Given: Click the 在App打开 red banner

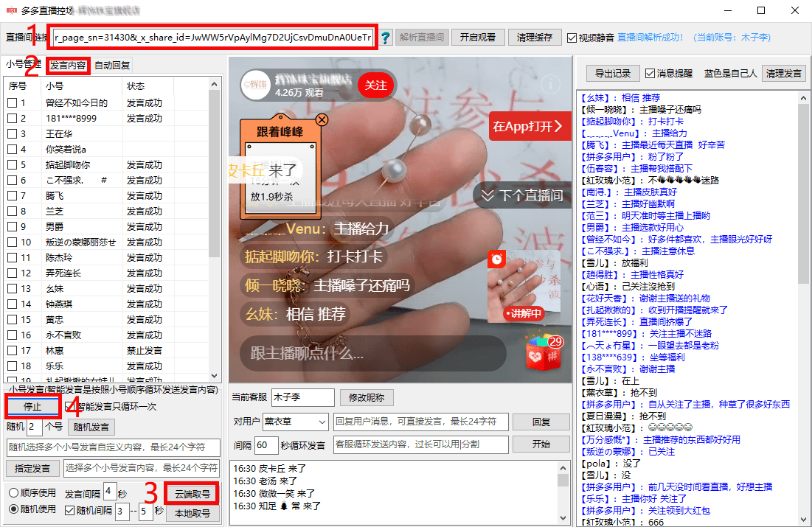Looking at the screenshot, I should click(x=530, y=126).
